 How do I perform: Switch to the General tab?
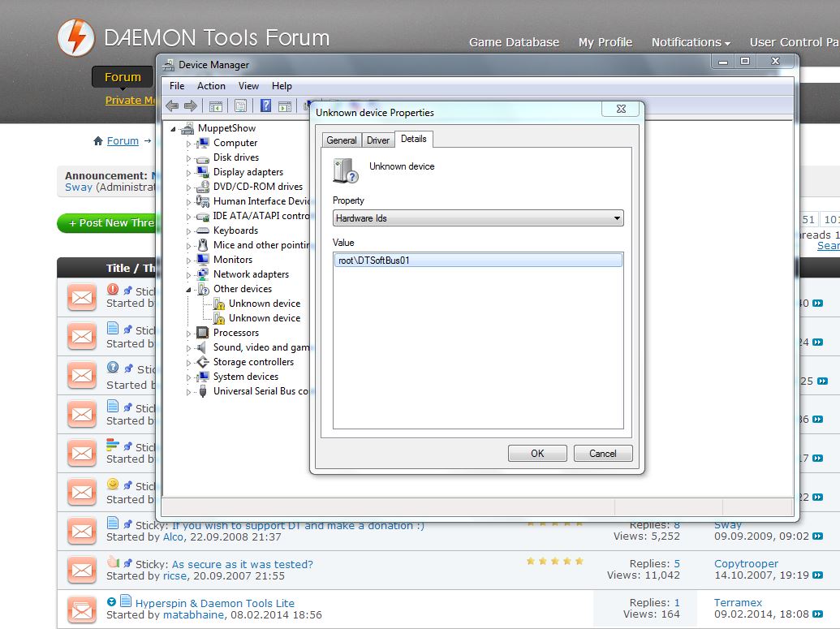coord(341,140)
